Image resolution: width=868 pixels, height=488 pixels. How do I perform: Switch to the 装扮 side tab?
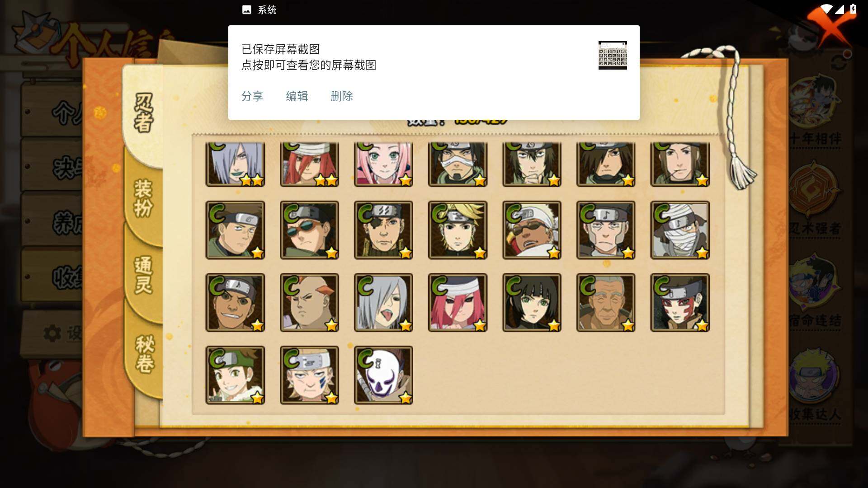tap(143, 199)
